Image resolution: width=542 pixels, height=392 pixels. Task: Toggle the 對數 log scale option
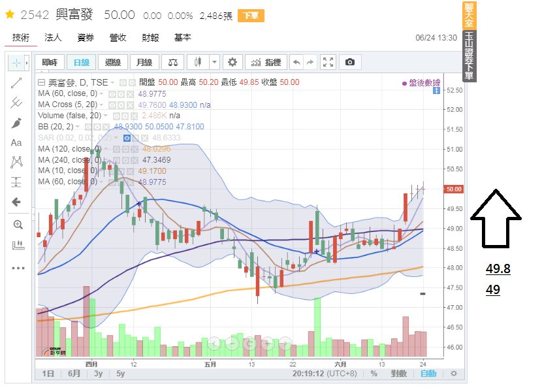[398, 374]
